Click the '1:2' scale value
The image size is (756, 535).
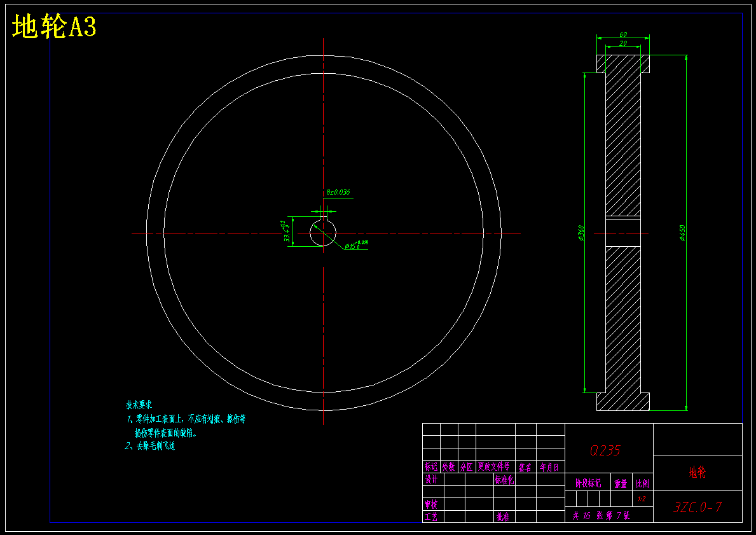click(x=642, y=499)
